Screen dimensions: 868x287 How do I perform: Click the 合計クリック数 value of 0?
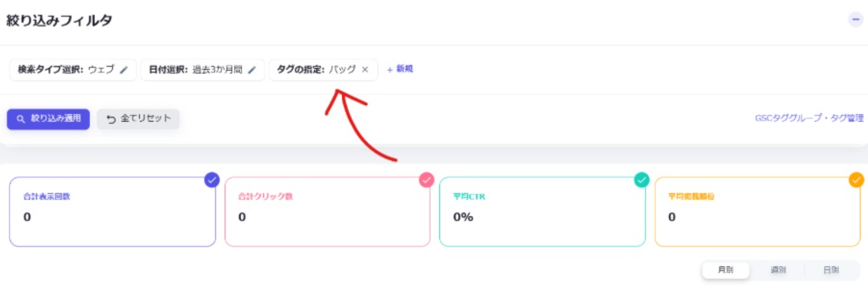[x=242, y=217]
